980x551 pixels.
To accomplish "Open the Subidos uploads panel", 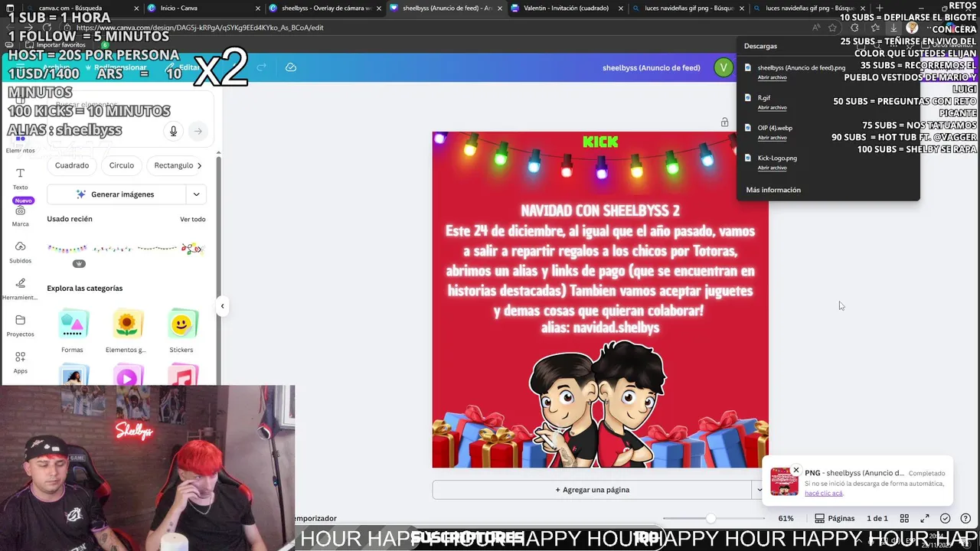I will pyautogui.click(x=20, y=252).
